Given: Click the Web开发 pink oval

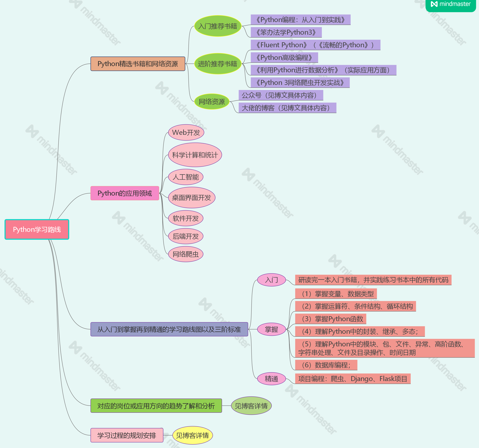Looking at the screenshot, I should point(186,133).
